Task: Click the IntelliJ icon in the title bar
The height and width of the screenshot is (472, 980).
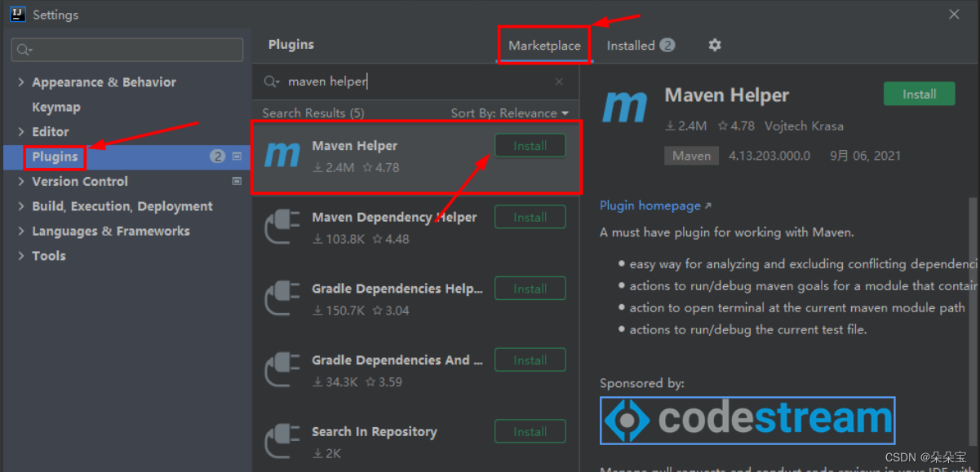Action: [18, 14]
